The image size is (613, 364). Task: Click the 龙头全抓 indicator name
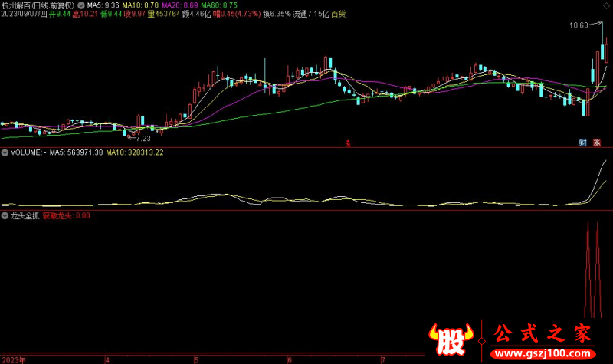click(x=25, y=215)
